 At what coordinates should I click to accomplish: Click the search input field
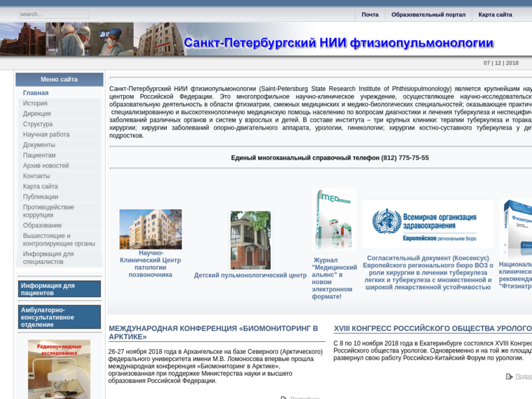(x=54, y=14)
